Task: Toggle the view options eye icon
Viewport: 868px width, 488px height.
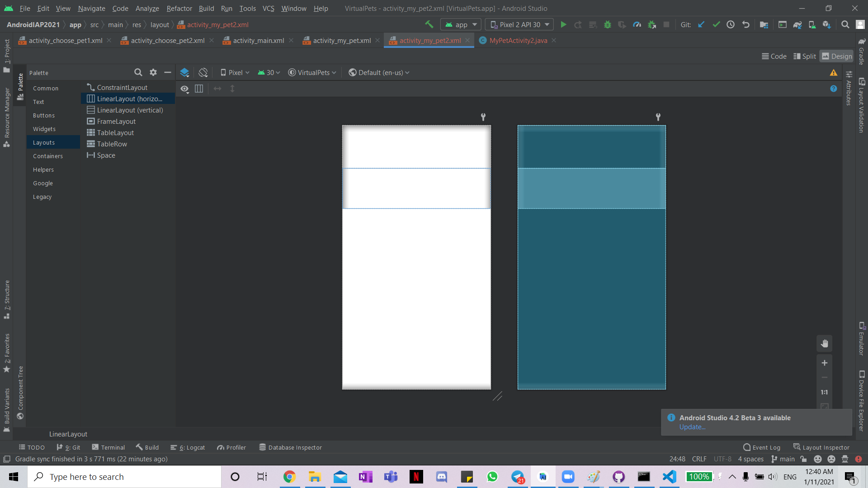Action: [184, 89]
